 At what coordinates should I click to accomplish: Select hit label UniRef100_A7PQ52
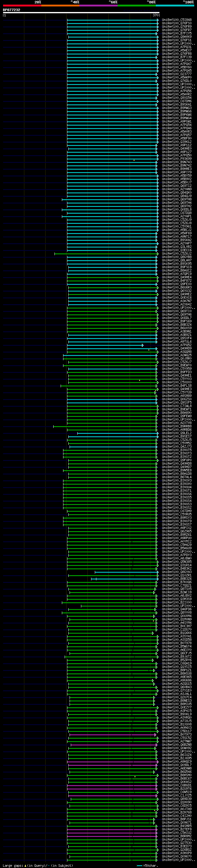tap(177, 345)
